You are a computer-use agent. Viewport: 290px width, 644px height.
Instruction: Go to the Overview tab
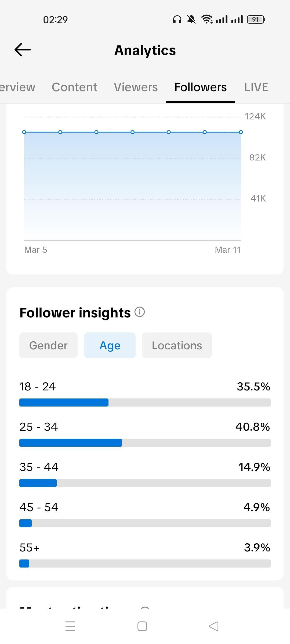pyautogui.click(x=17, y=87)
